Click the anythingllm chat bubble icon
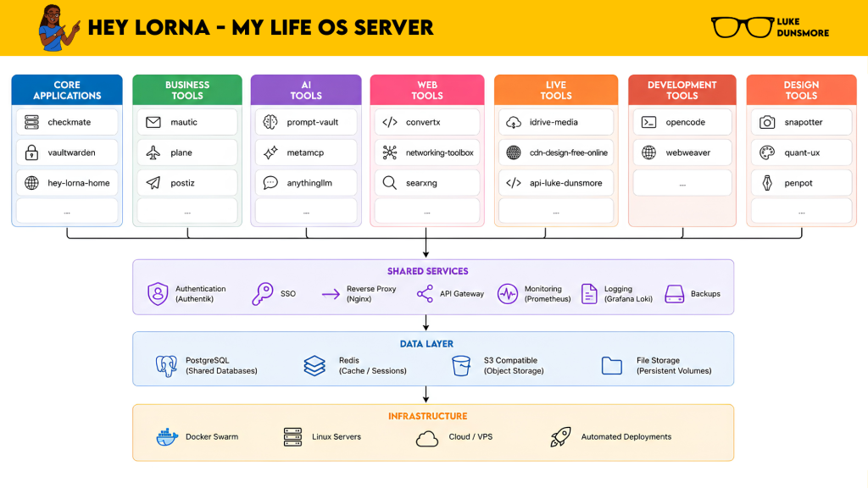Image resolution: width=868 pixels, height=488 pixels. 270,183
